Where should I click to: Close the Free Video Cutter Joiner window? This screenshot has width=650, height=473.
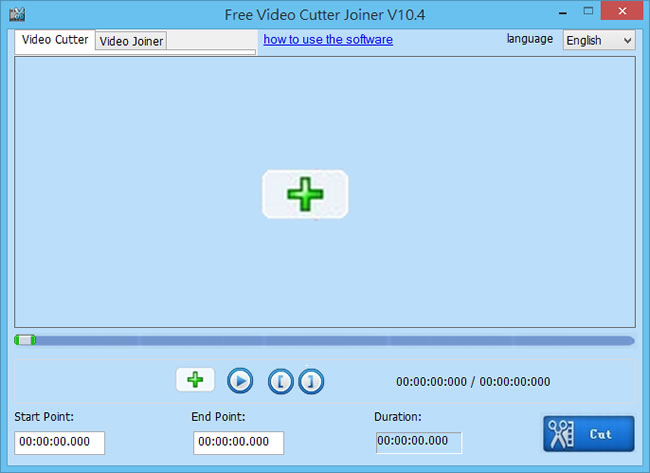[x=622, y=11]
